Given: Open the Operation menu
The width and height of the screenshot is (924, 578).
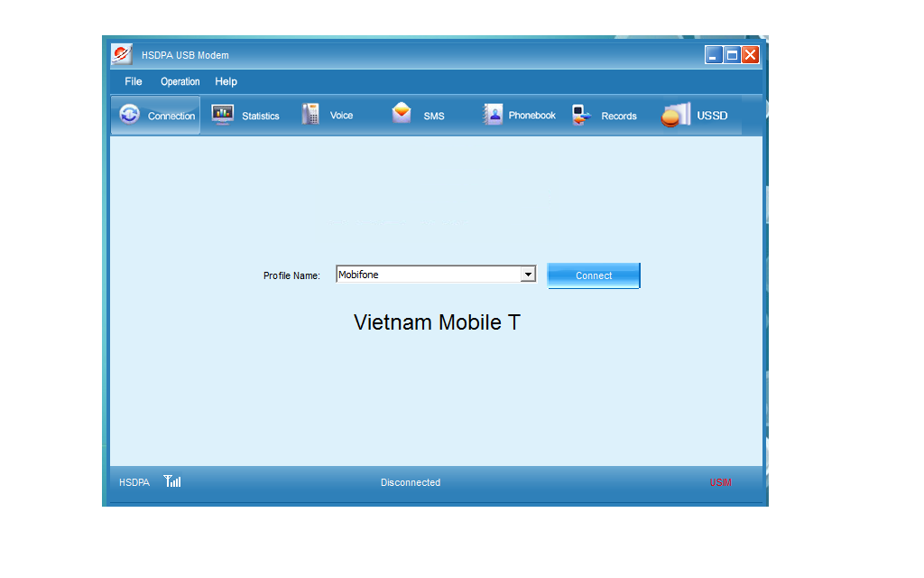Looking at the screenshot, I should tap(180, 81).
